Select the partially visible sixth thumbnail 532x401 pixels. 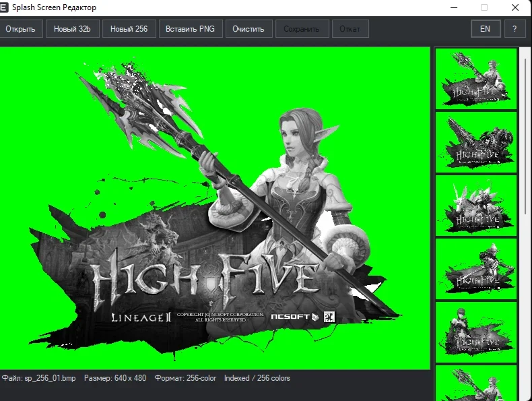475,383
